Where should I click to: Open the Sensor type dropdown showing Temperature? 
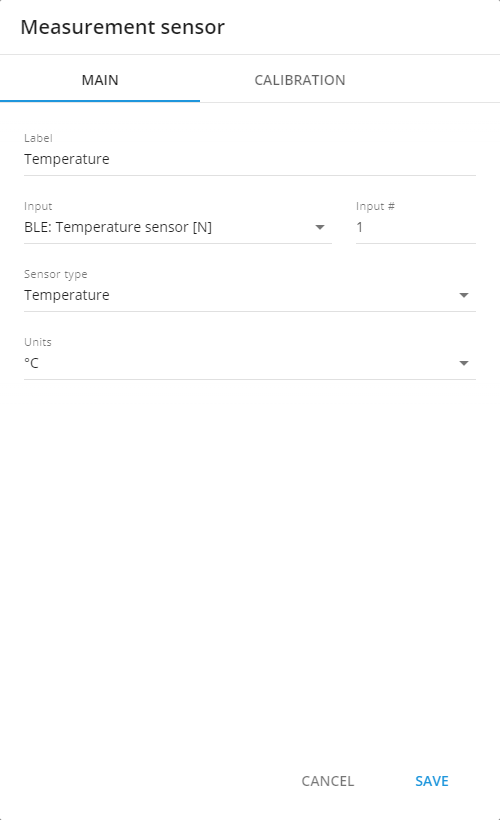coord(250,295)
